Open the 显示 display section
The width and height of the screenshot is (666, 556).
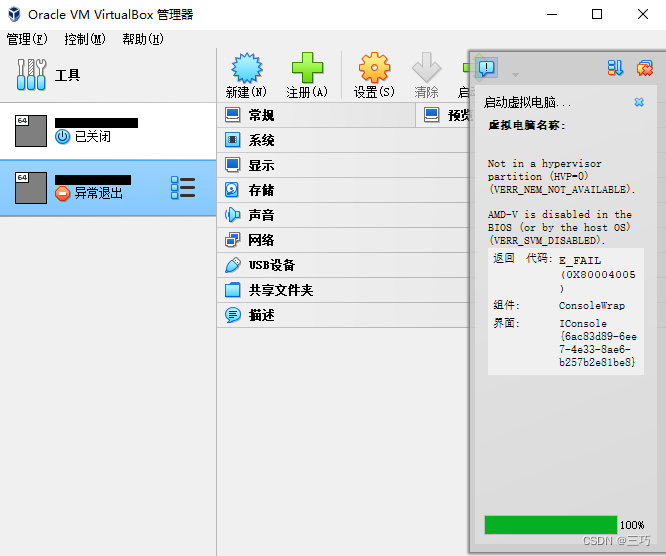(x=343, y=165)
